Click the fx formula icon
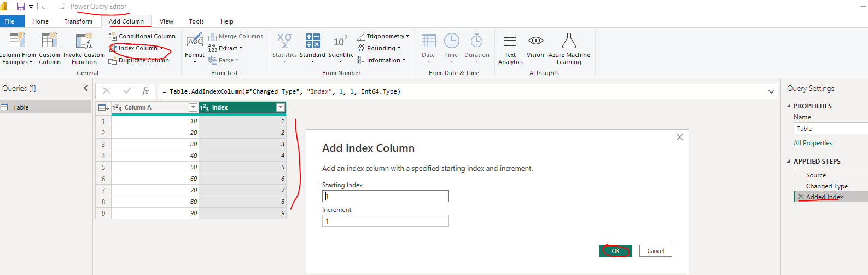Image resolution: width=868 pixels, height=275 pixels. coord(145,91)
